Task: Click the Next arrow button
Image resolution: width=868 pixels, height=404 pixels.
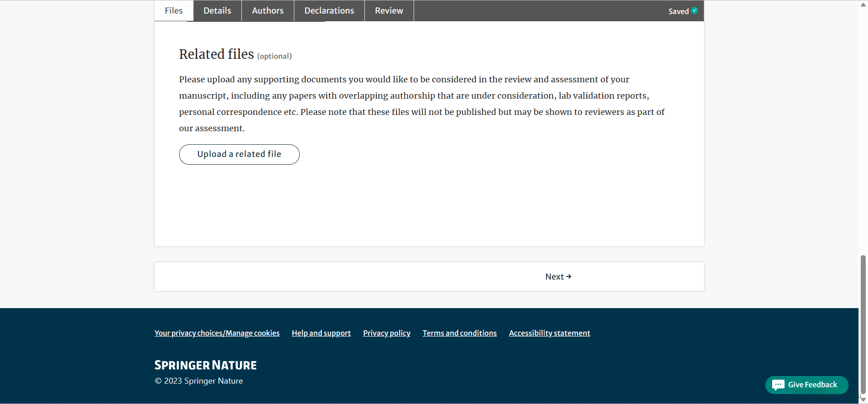Action: tap(558, 277)
